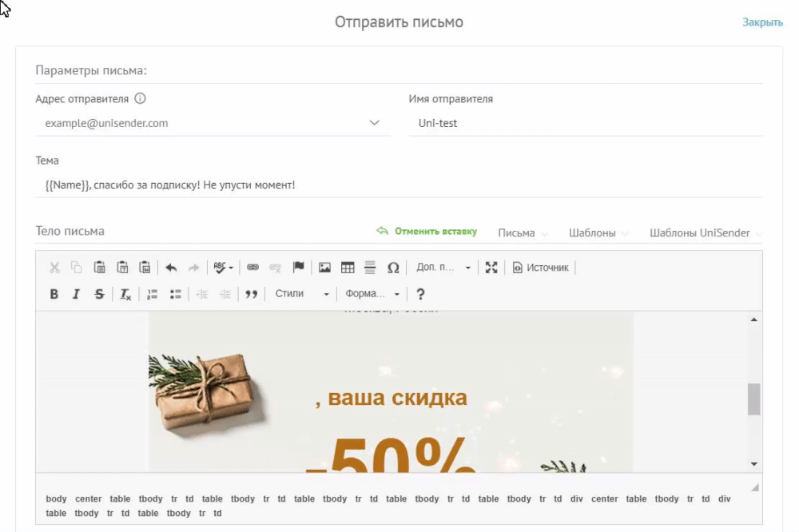Click the Unlink icon
Image resolution: width=799 pixels, height=532 pixels.
pos(275,268)
